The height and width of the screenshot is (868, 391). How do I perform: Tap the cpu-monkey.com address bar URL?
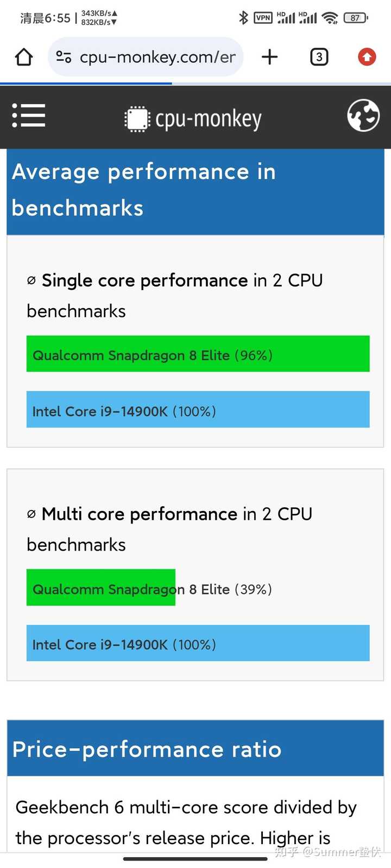pos(157,57)
